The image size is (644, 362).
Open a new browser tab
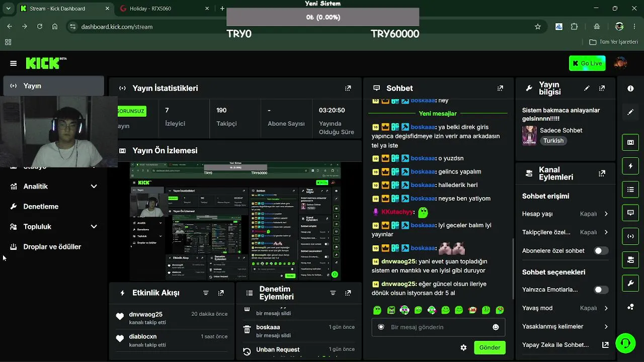click(222, 9)
